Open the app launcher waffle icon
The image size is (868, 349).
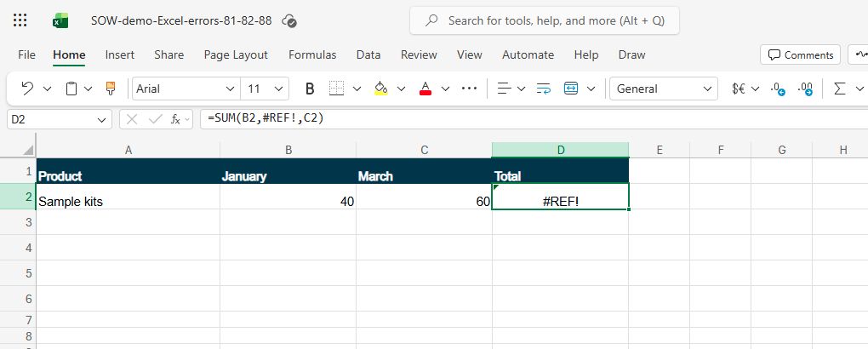click(20, 20)
